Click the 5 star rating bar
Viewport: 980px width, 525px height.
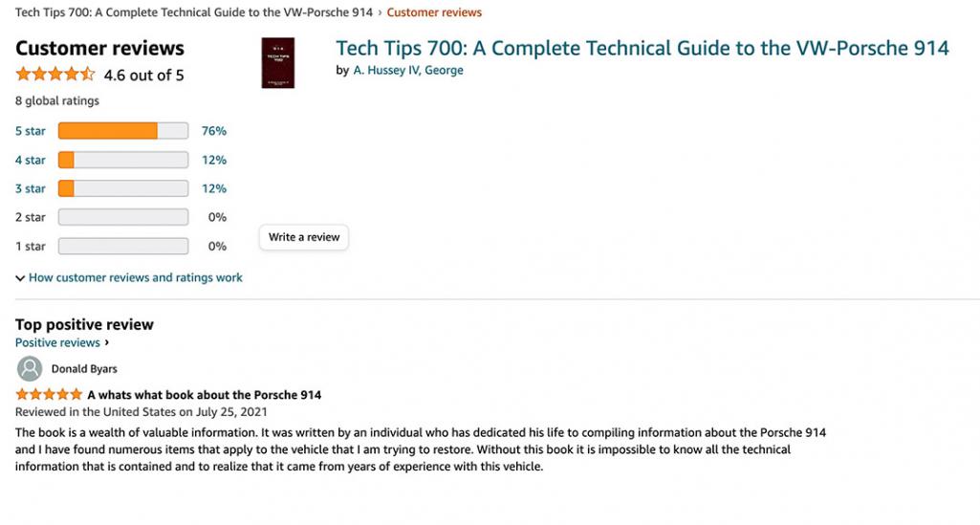(123, 131)
